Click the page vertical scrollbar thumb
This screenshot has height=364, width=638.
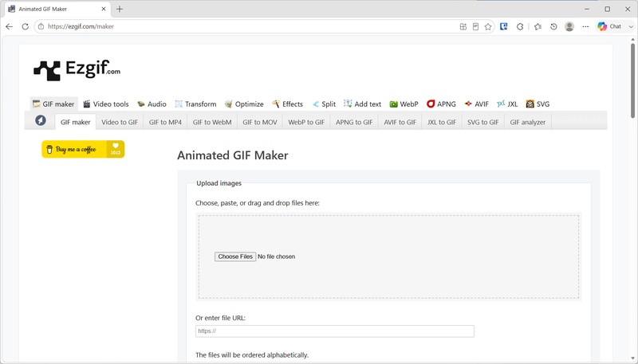pyautogui.click(x=632, y=79)
